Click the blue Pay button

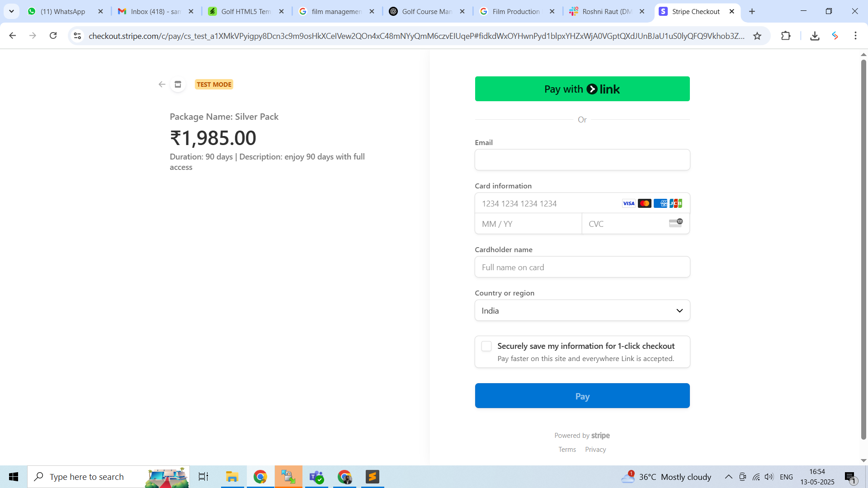(582, 396)
